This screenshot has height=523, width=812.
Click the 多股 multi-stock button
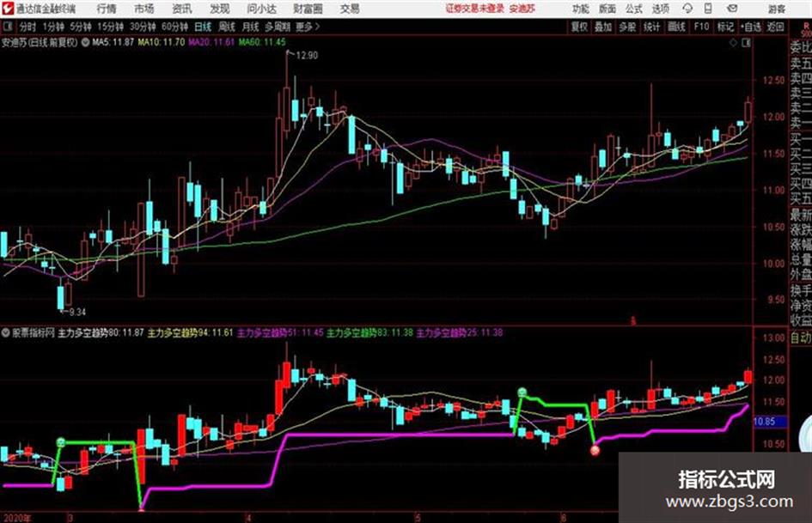click(x=627, y=27)
